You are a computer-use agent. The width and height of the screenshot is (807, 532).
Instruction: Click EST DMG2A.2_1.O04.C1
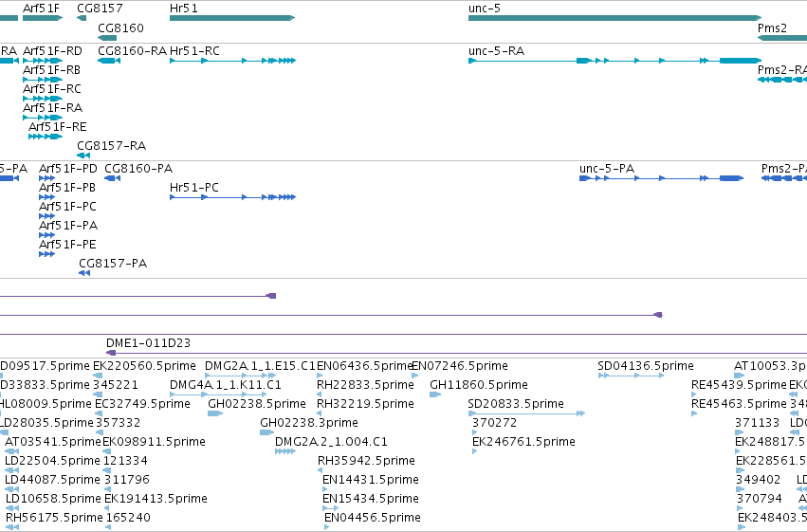coord(331,442)
